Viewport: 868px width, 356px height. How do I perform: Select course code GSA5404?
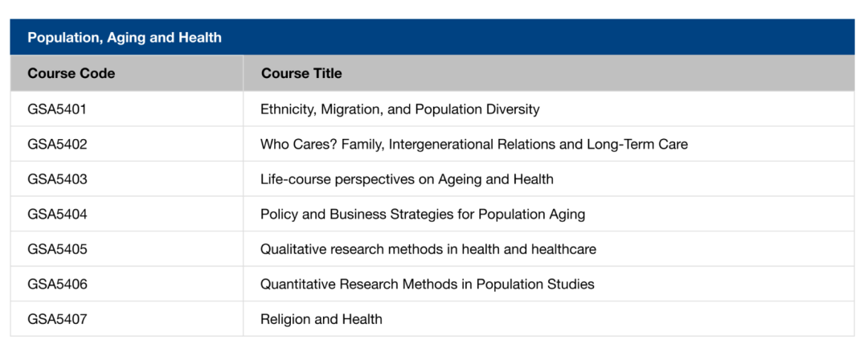tap(57, 215)
